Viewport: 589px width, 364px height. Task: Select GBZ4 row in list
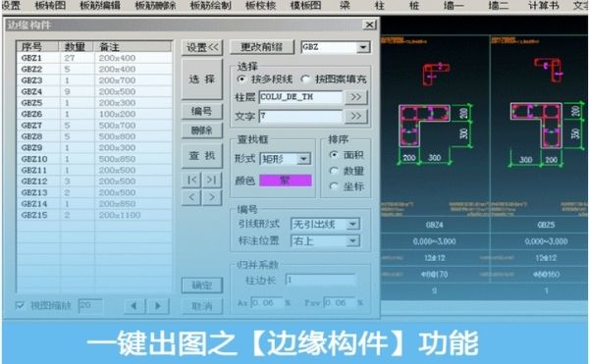94,91
